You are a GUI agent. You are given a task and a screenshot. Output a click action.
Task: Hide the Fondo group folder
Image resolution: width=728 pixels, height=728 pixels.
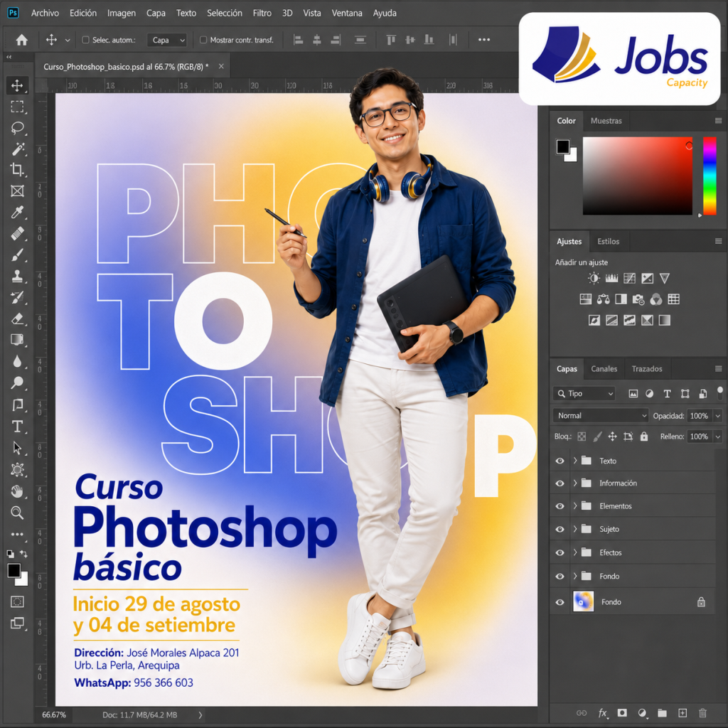(x=560, y=576)
